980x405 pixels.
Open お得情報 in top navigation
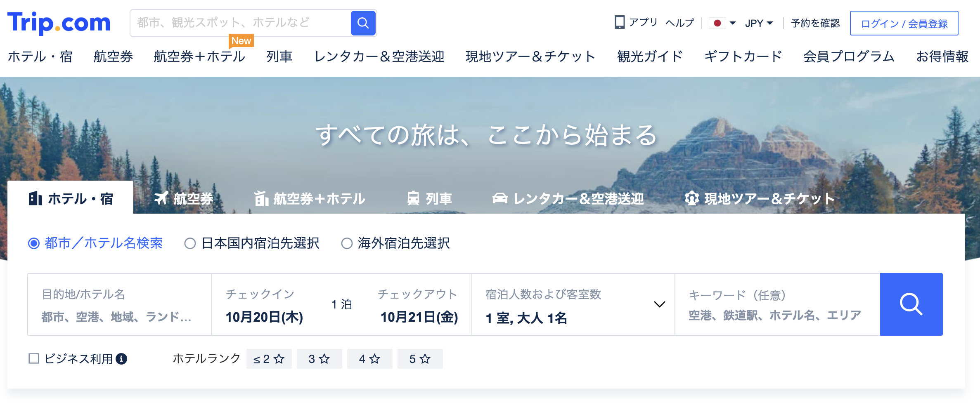942,57
